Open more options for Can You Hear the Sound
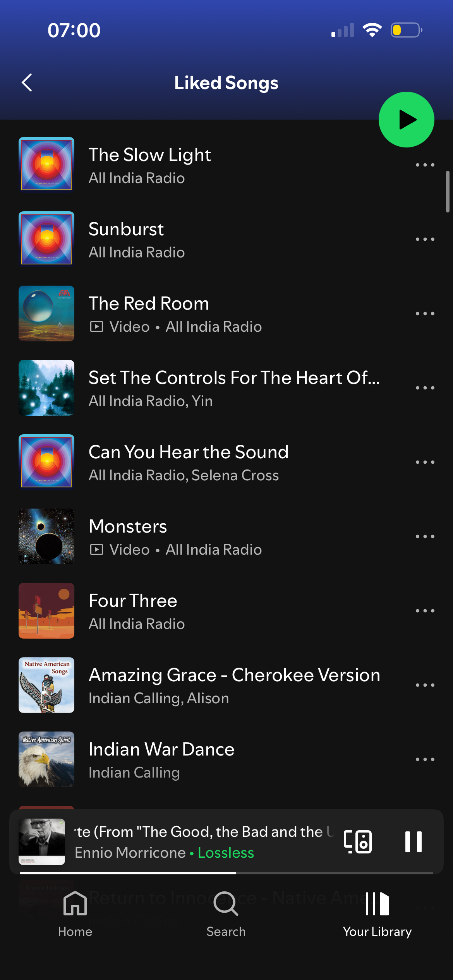 [x=425, y=462]
